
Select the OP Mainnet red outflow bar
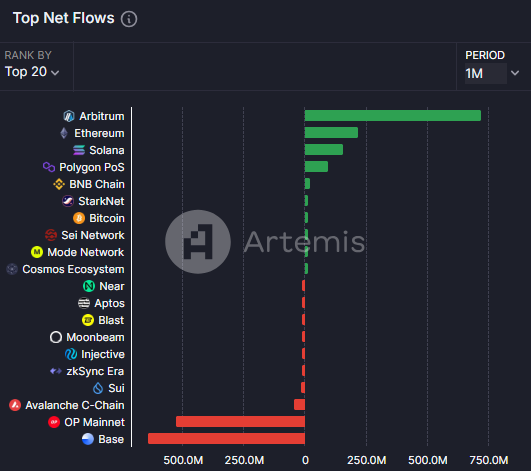(240, 422)
